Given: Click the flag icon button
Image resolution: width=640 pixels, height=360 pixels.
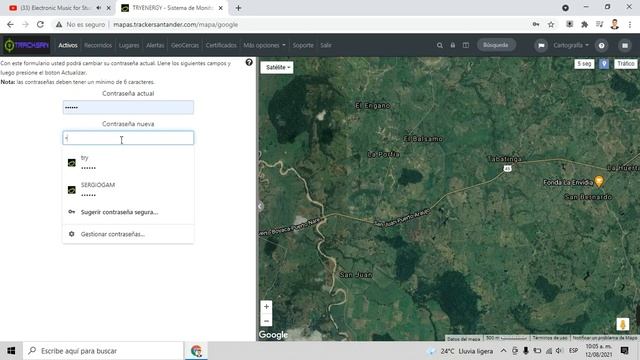Looking at the screenshot, I should pyautogui.click(x=541, y=45).
